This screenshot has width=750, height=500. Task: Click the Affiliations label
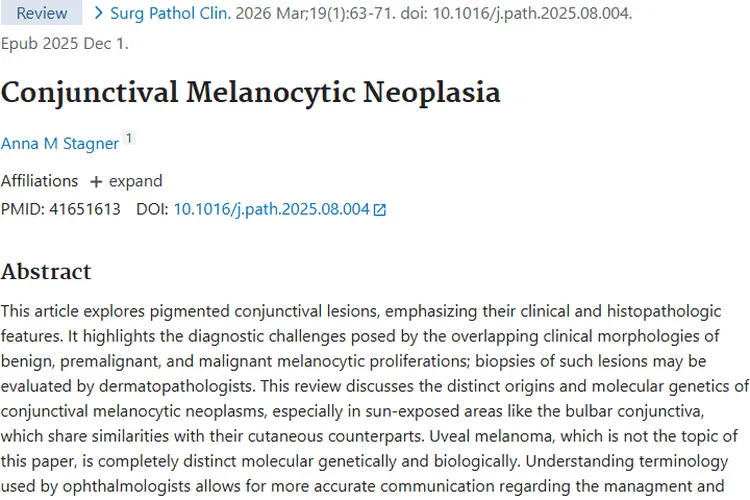39,181
